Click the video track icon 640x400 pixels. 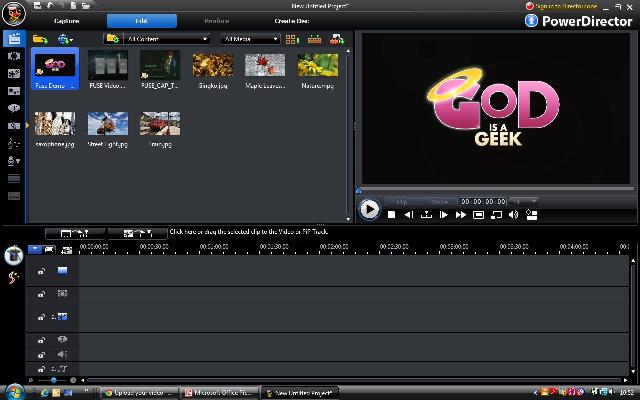coord(62,271)
